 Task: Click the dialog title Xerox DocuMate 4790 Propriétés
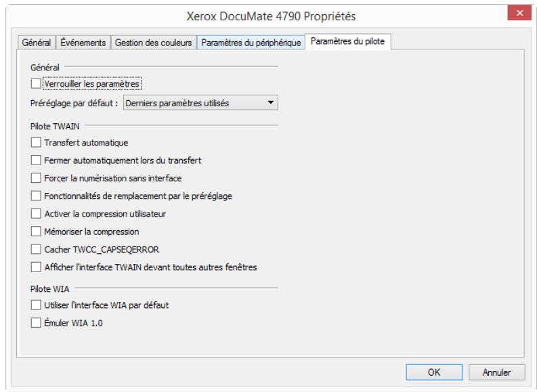(271, 16)
